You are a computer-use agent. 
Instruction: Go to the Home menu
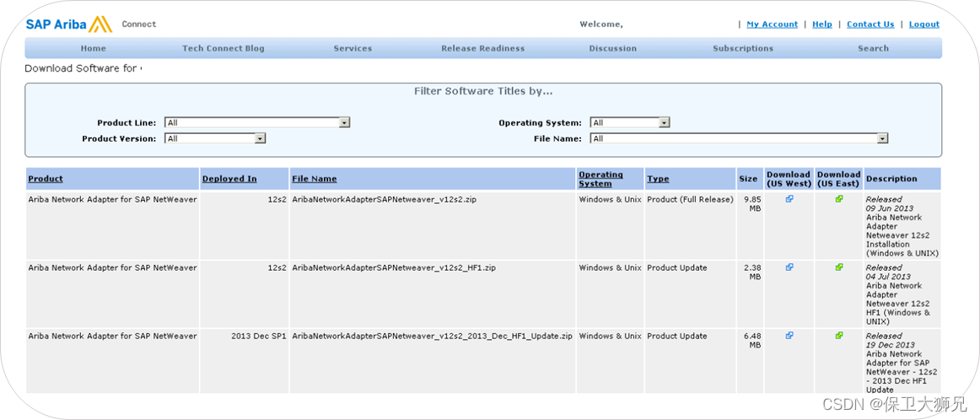click(93, 48)
